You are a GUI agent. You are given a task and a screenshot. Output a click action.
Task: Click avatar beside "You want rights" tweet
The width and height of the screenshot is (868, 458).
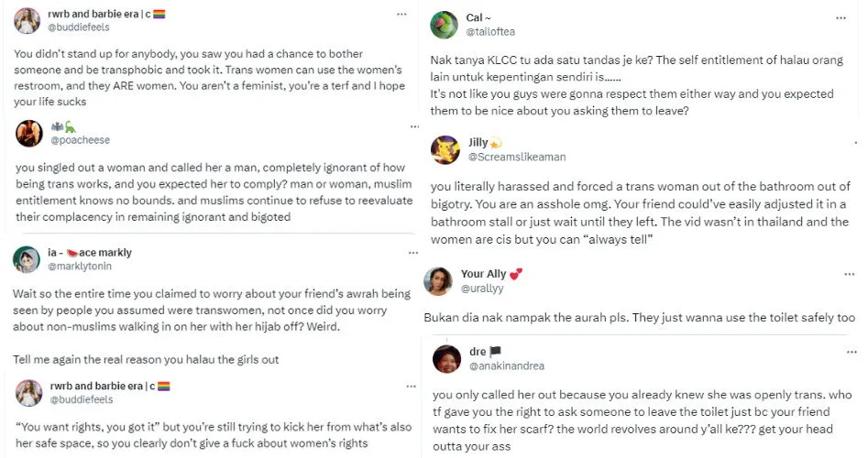(x=28, y=393)
